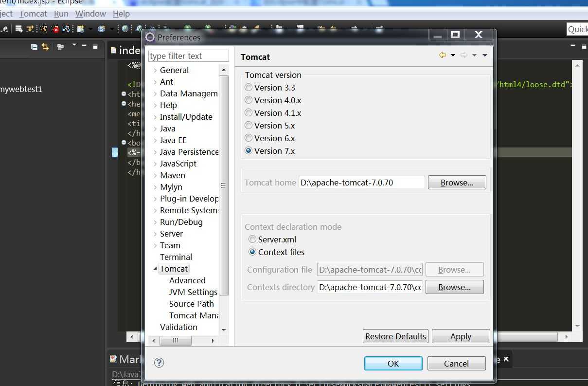Click the Help question mark icon
Viewport: 588px width, 386px height.
coord(159,362)
